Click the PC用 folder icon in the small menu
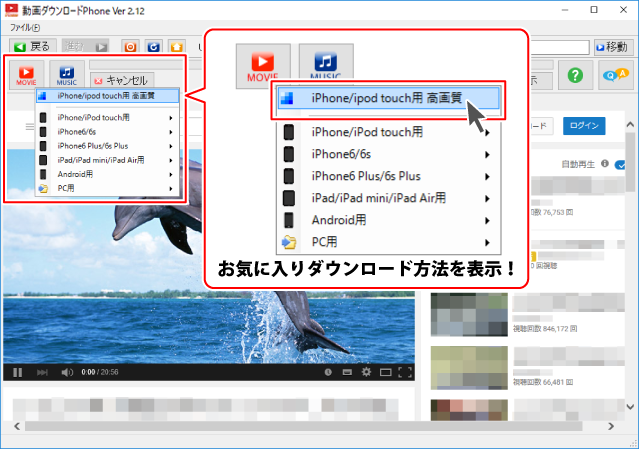This screenshot has width=640, height=449. (43, 189)
